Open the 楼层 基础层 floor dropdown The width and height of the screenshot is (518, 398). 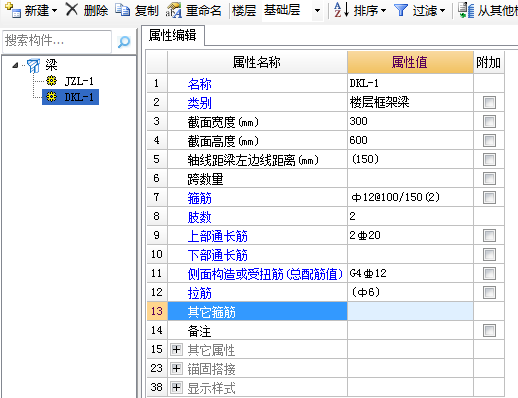[x=317, y=11]
